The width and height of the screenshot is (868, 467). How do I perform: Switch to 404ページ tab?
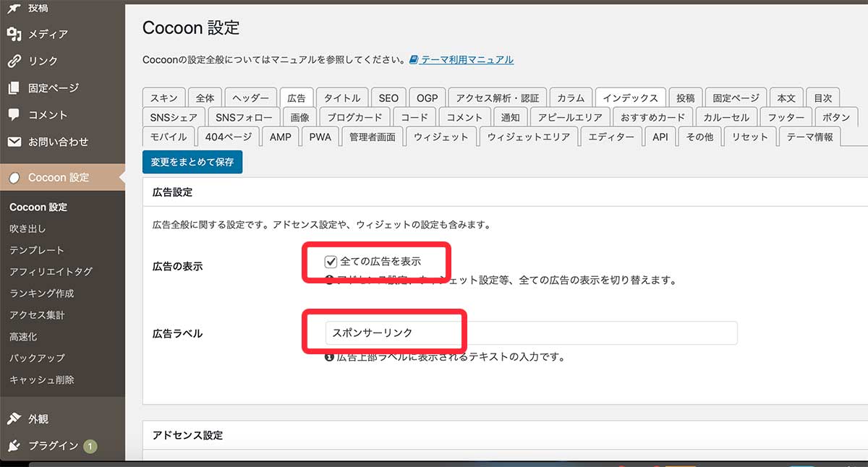click(229, 137)
